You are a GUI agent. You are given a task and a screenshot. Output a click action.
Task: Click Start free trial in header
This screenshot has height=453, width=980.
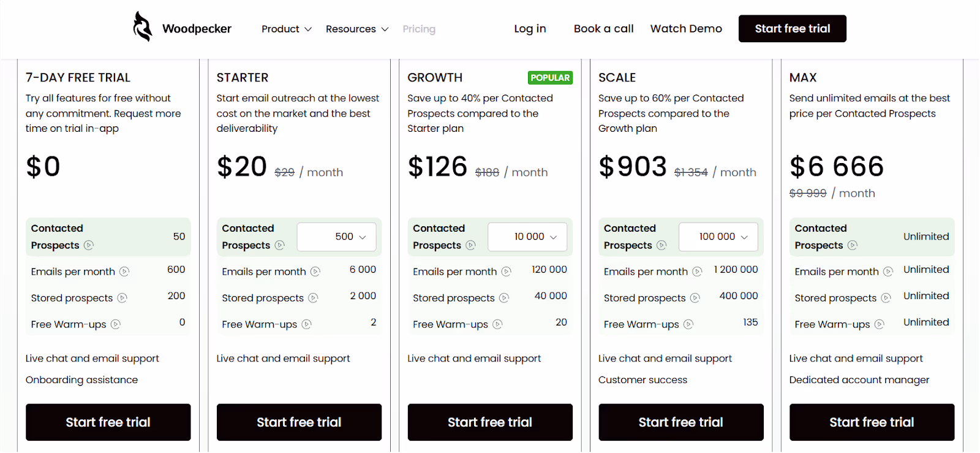[792, 29]
